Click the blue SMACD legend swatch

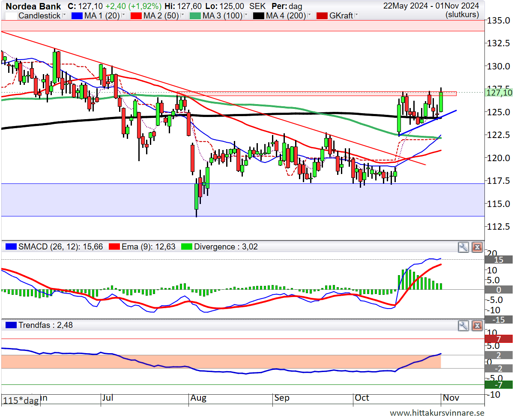pos(11,247)
